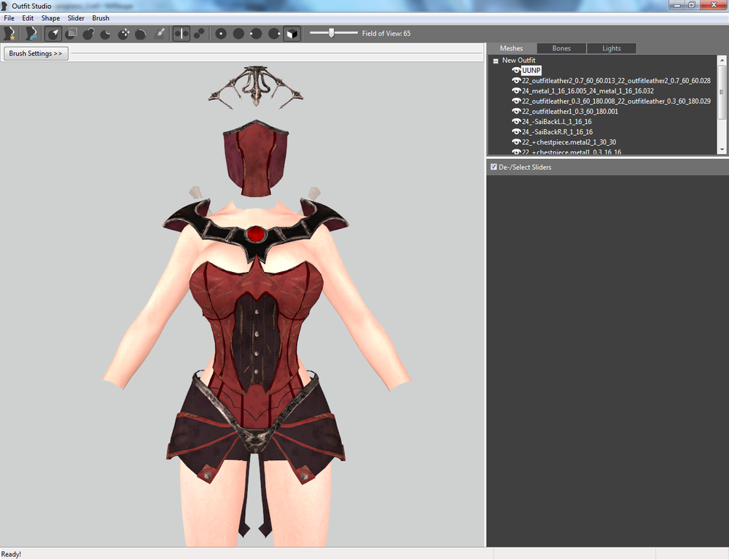The height and width of the screenshot is (560, 729).
Task: Hide 24_-SaiBackR.R_1_16_16 mesh via eye
Action: (516, 132)
